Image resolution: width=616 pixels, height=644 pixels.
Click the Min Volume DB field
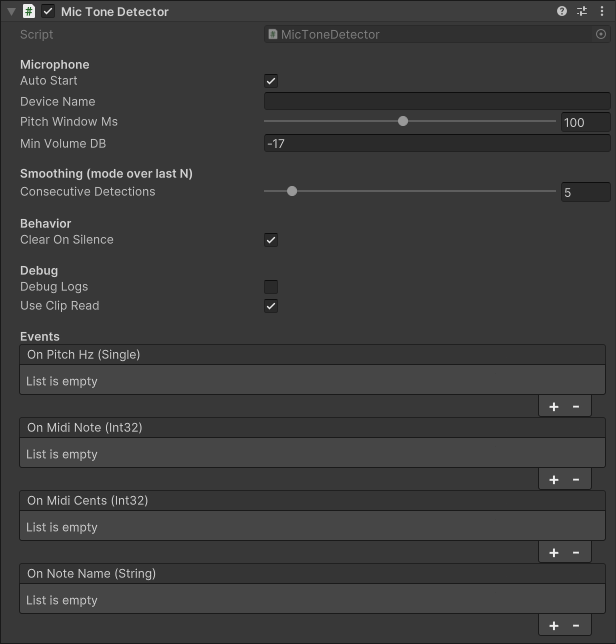pyautogui.click(x=437, y=143)
